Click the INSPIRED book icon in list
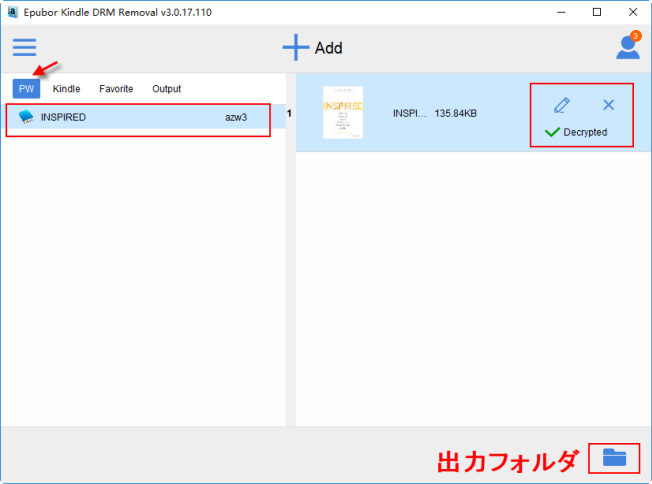The height and width of the screenshot is (484, 652). pyautogui.click(x=26, y=117)
